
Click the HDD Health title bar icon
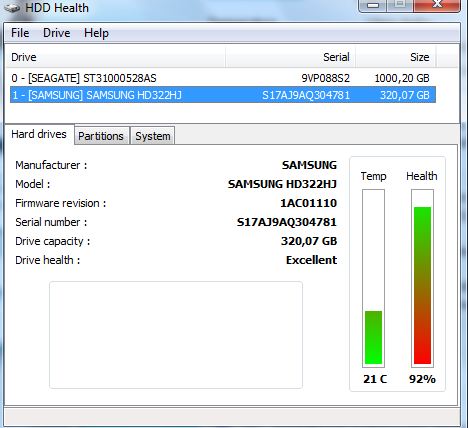point(13,7)
